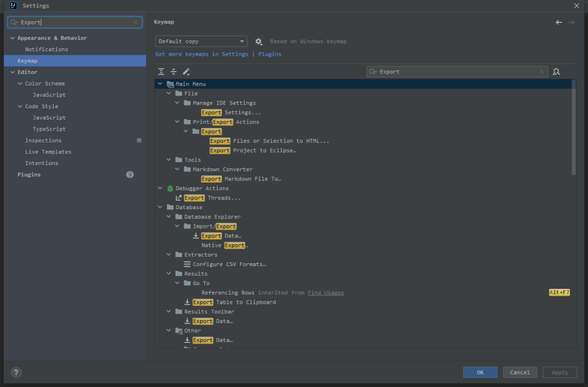Image resolution: width=588 pixels, height=387 pixels.
Task: Click the Find Usages link
Action: (325, 292)
